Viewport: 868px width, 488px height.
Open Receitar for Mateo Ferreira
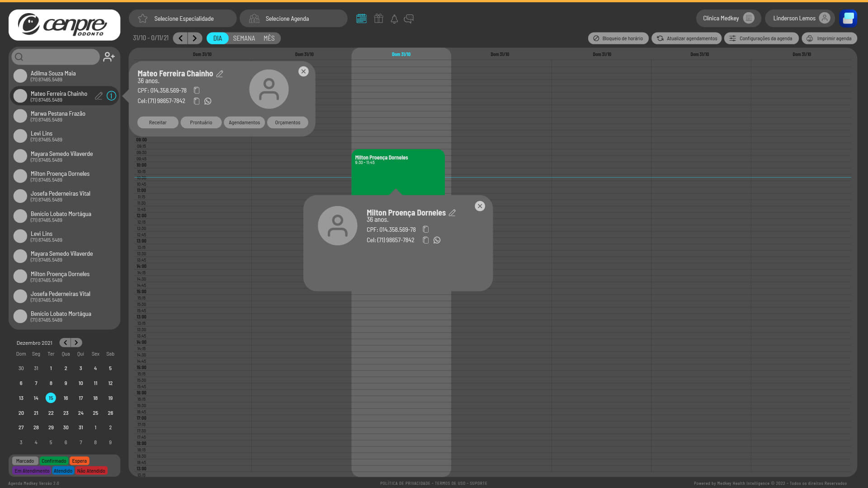coord(158,122)
